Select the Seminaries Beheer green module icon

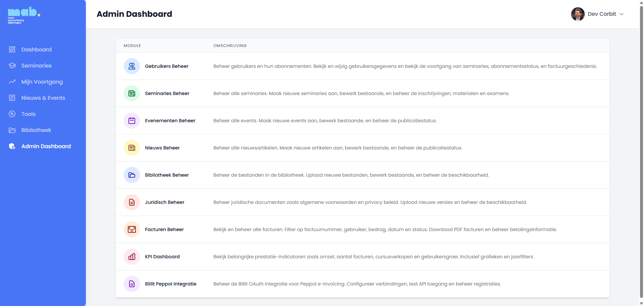pyautogui.click(x=131, y=93)
